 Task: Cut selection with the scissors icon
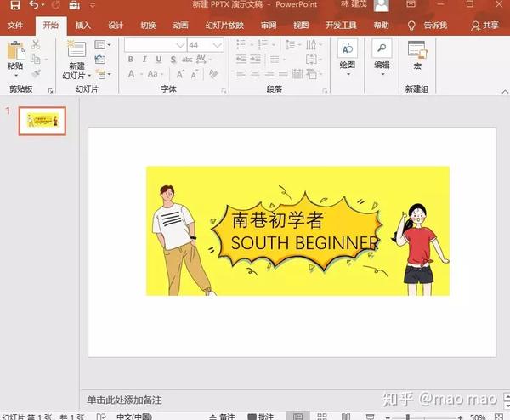click(x=36, y=44)
